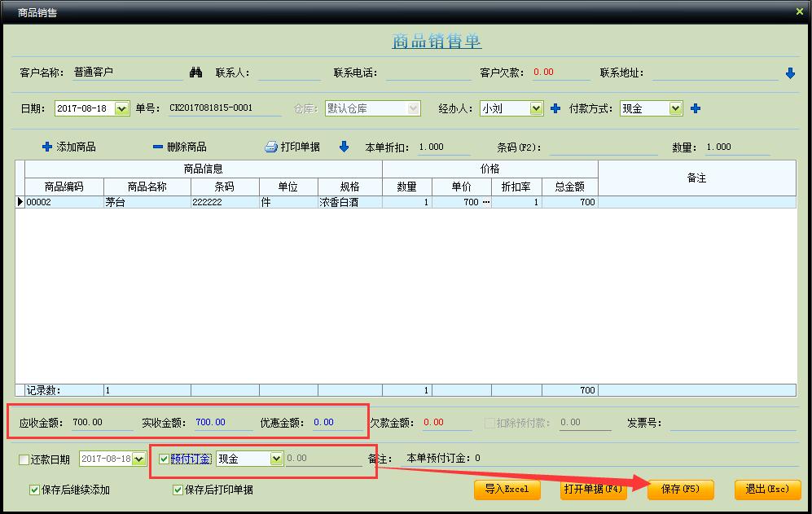The height and width of the screenshot is (514, 812).
Task: Click the blue plus beside 付款方式
Action: coord(696,108)
